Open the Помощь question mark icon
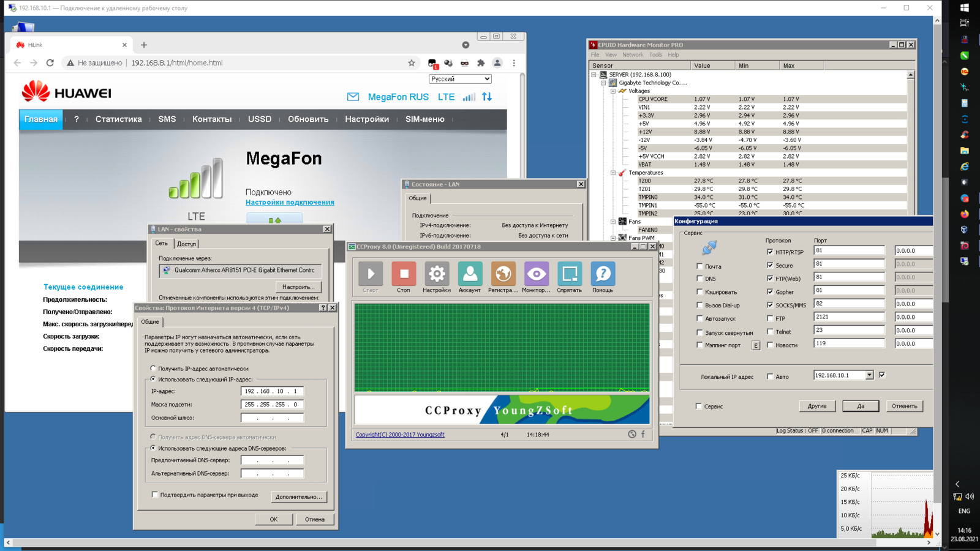Screen dimensions: 980x551 coord(603,274)
